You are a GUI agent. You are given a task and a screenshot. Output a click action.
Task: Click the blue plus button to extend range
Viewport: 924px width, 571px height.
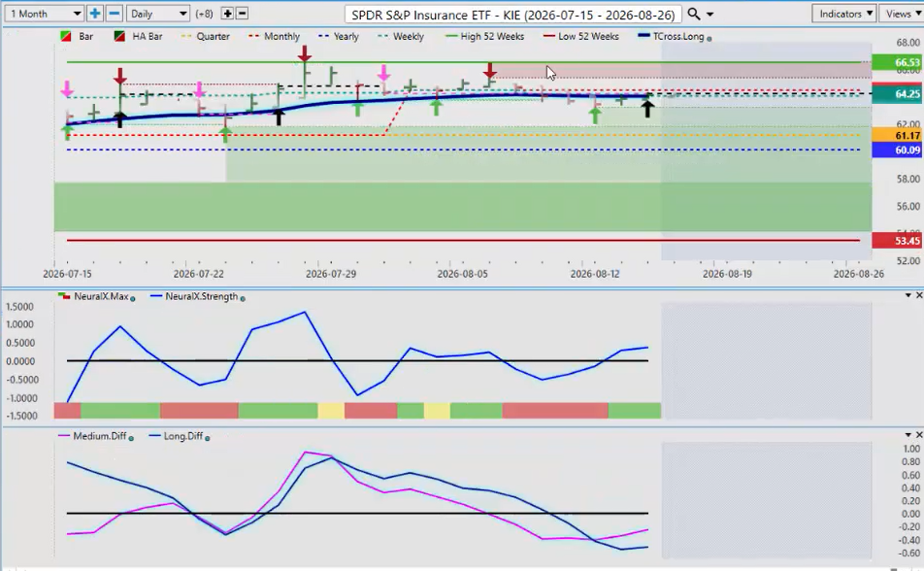pos(94,14)
